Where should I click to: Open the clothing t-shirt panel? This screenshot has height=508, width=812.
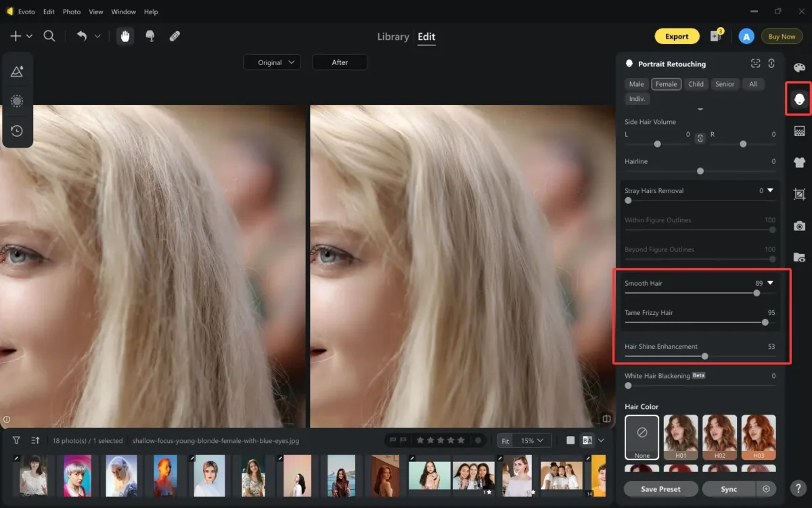(799, 162)
